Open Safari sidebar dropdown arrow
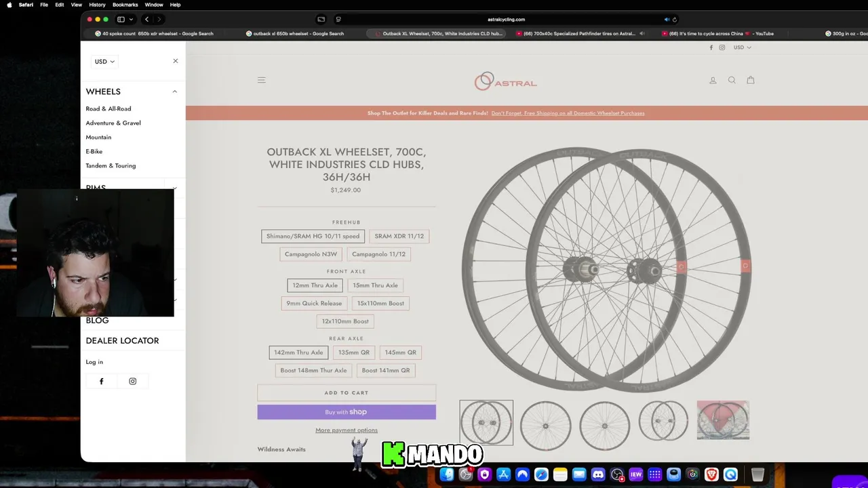This screenshot has width=868, height=488. pyautogui.click(x=131, y=19)
